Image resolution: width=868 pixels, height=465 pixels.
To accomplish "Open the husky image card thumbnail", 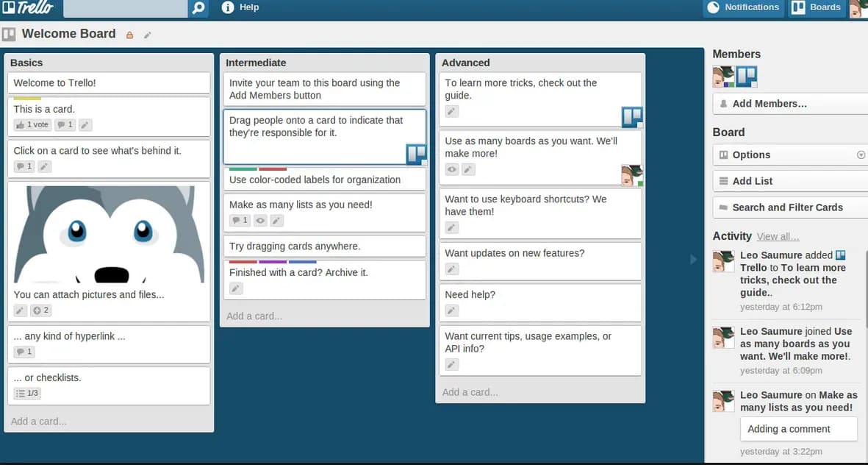I will (110, 234).
